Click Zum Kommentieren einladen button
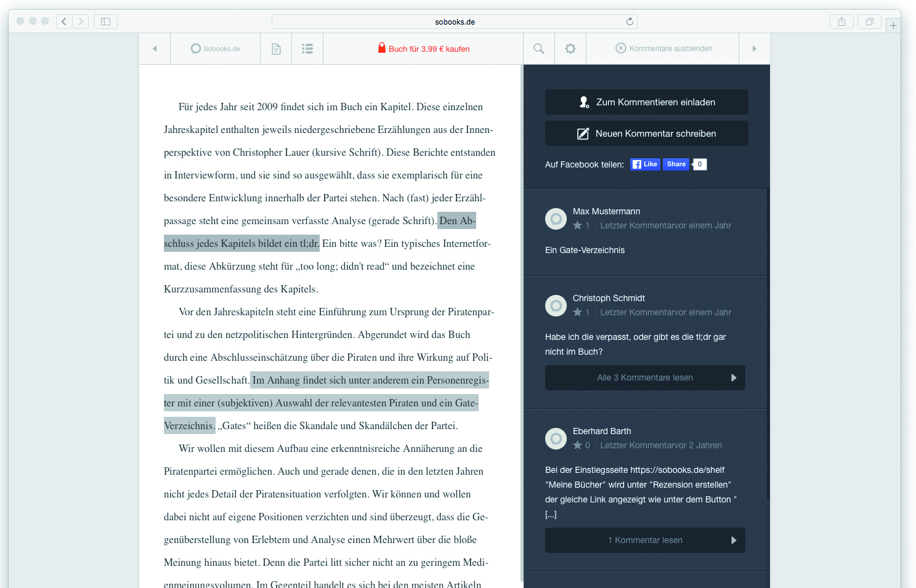Viewport: 916px width, 588px height. point(646,102)
